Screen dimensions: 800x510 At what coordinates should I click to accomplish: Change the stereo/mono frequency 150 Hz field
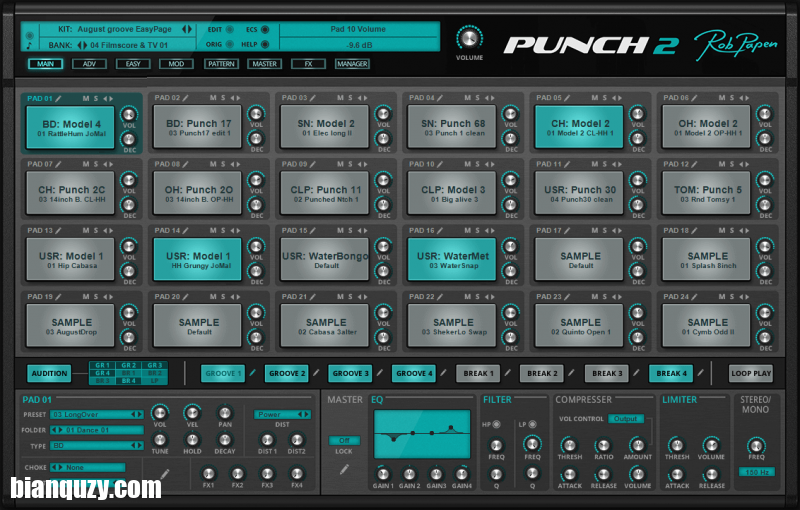[x=757, y=472]
